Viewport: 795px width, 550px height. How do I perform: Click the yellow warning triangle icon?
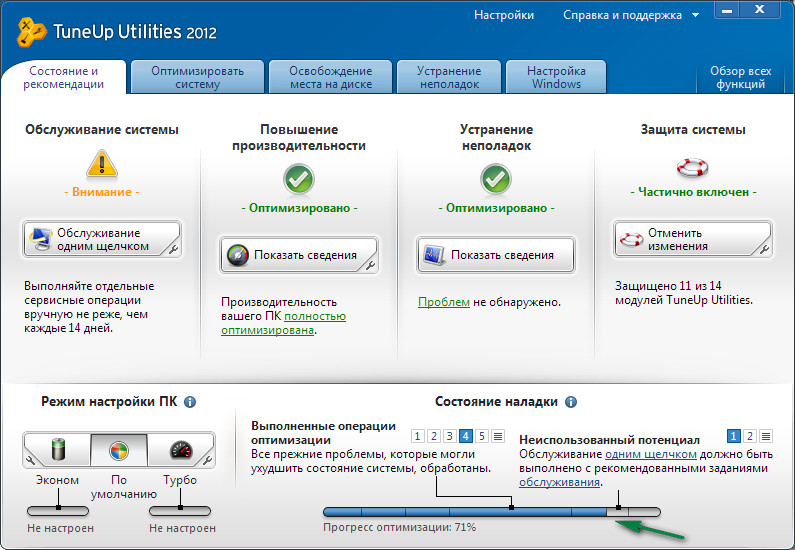[102, 164]
